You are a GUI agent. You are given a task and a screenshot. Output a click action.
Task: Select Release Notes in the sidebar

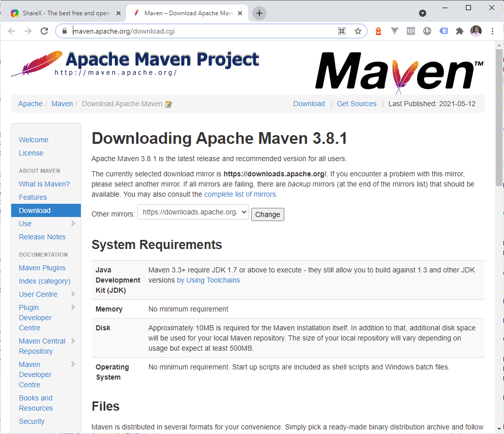pyautogui.click(x=42, y=237)
